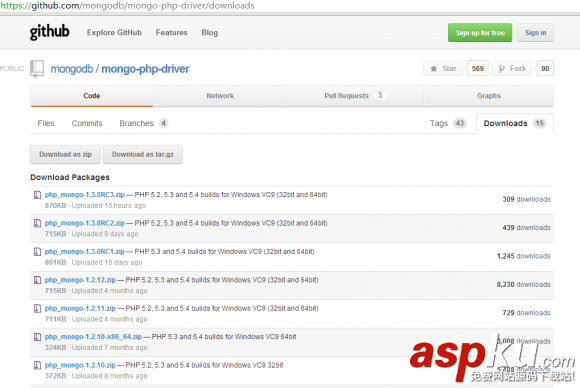
Task: Click '324KB · Uploaded 7 months ago' text
Action: pos(96,348)
